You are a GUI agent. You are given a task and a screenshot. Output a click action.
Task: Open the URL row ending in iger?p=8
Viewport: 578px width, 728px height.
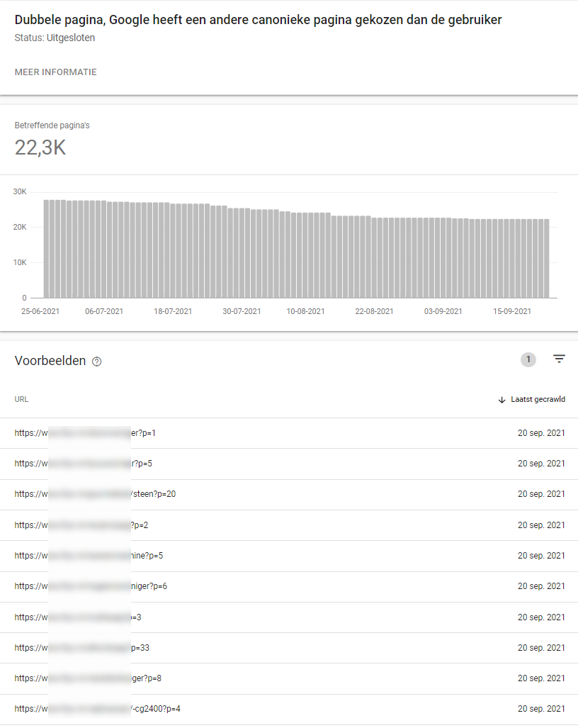tap(289, 678)
